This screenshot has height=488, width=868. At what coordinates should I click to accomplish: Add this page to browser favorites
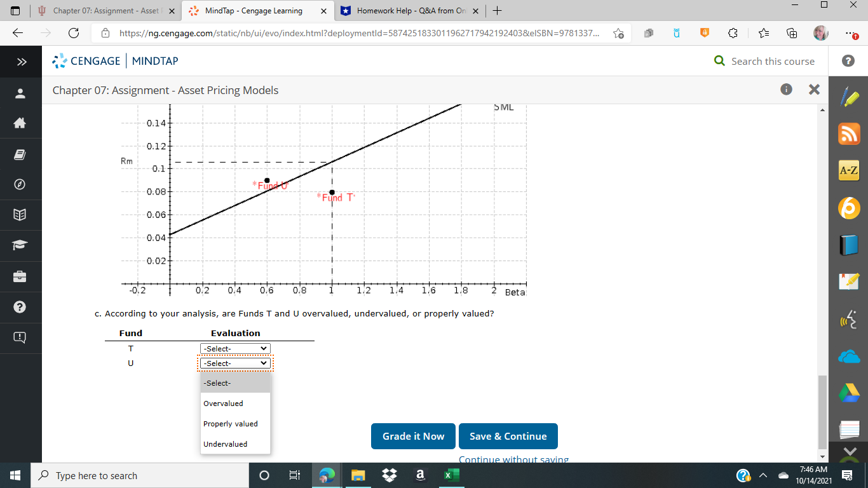click(x=618, y=33)
